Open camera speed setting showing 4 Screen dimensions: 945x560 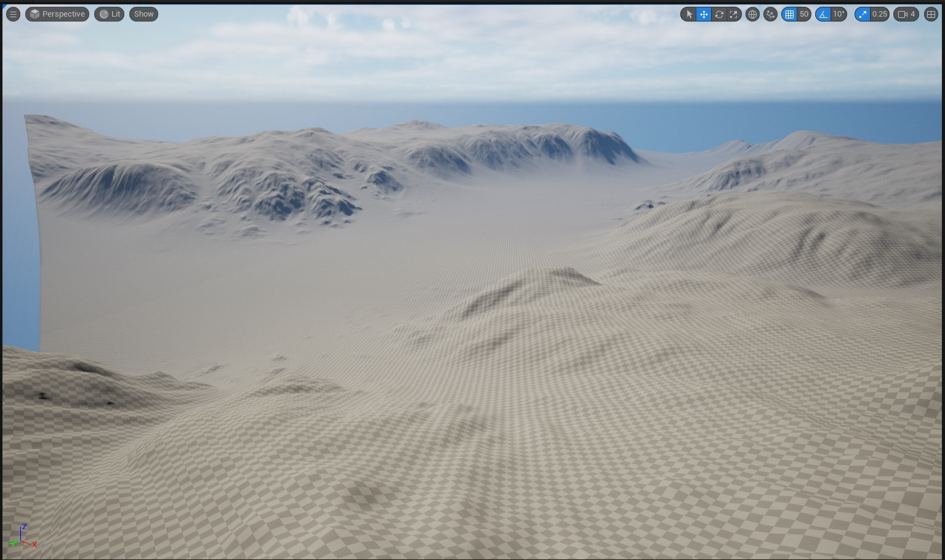pos(907,14)
